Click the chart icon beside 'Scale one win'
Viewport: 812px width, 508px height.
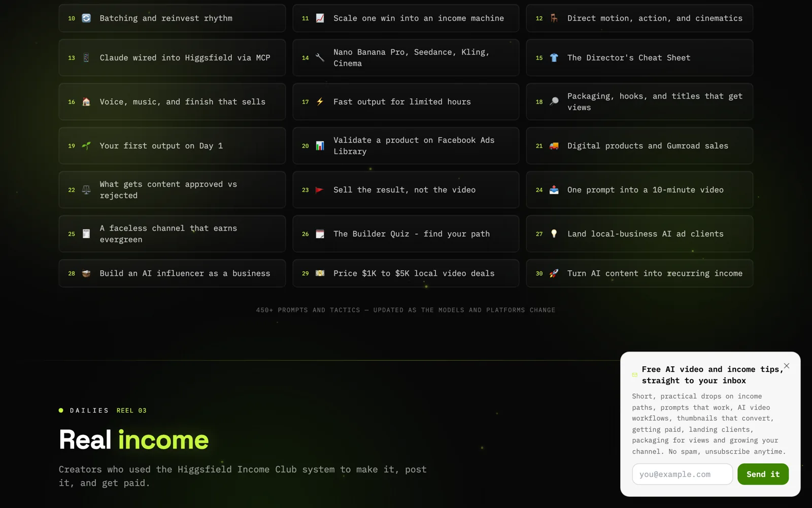coord(320,18)
